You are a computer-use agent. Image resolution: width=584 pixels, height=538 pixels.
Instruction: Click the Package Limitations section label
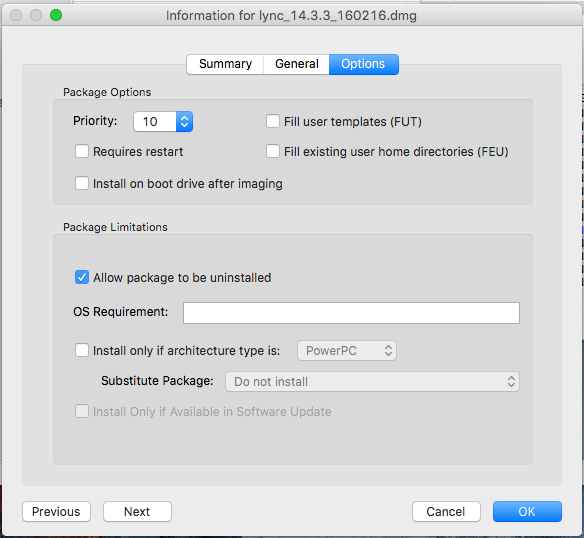click(x=115, y=227)
